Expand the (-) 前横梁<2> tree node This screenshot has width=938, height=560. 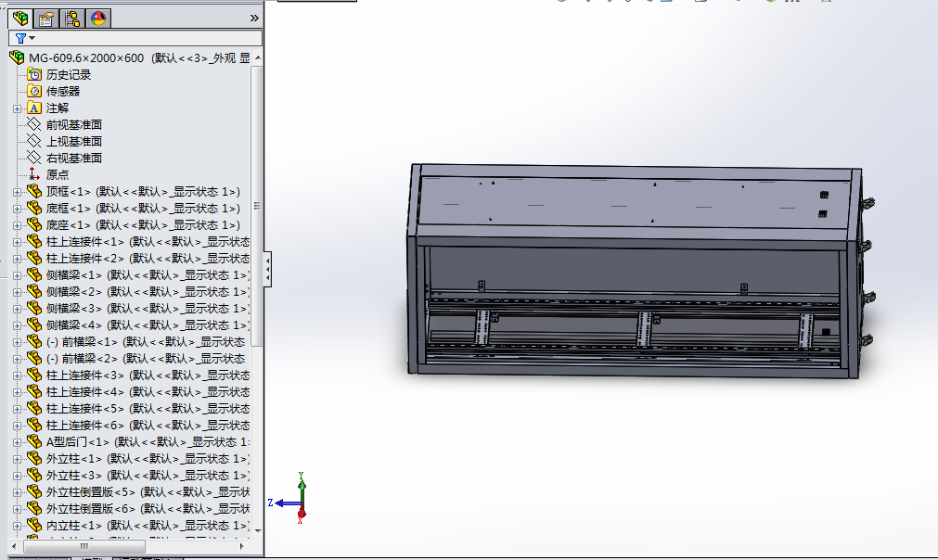(x=17, y=359)
